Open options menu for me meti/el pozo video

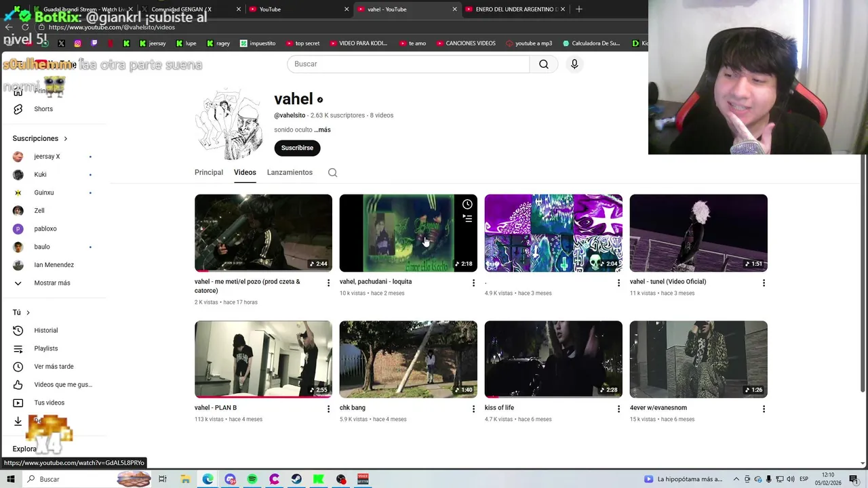pyautogui.click(x=328, y=283)
